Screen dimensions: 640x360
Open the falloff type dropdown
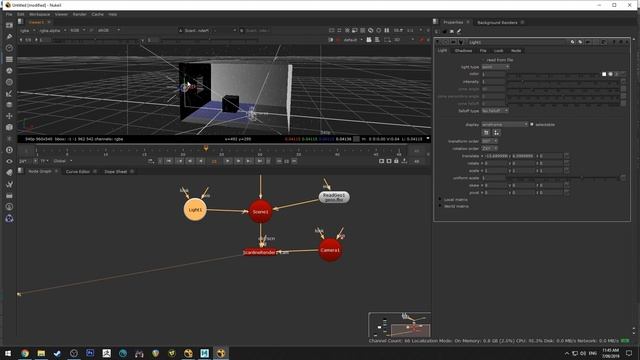pos(495,111)
